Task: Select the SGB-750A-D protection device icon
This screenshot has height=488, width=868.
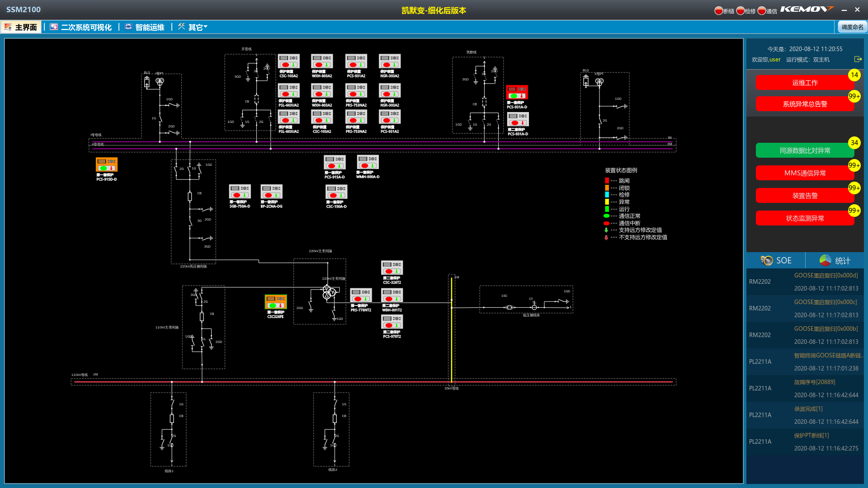Action: [x=240, y=192]
